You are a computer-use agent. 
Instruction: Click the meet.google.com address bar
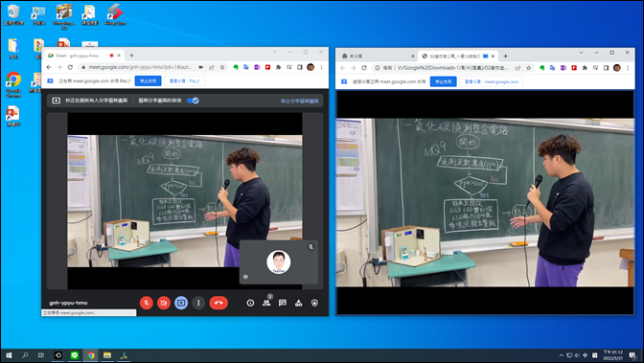pos(140,67)
